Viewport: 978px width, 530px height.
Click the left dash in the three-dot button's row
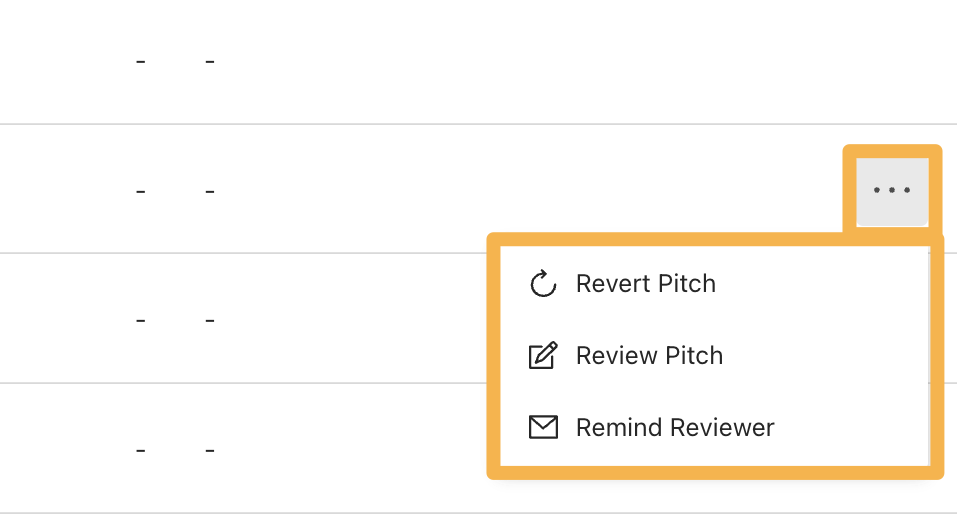[140, 190]
